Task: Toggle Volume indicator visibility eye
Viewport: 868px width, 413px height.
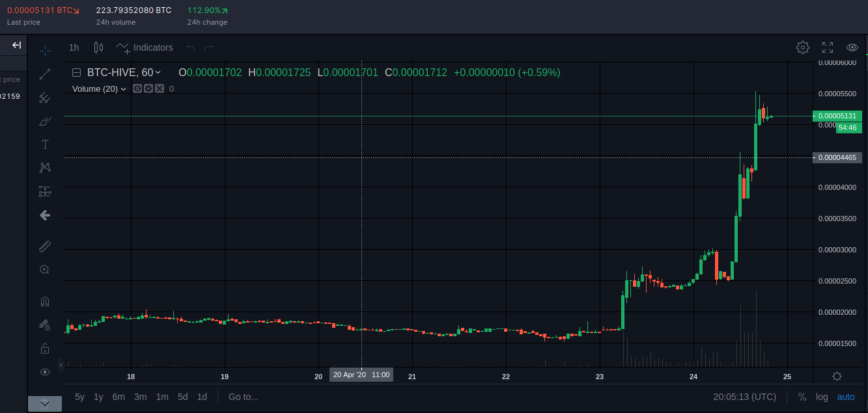Action: (x=137, y=88)
